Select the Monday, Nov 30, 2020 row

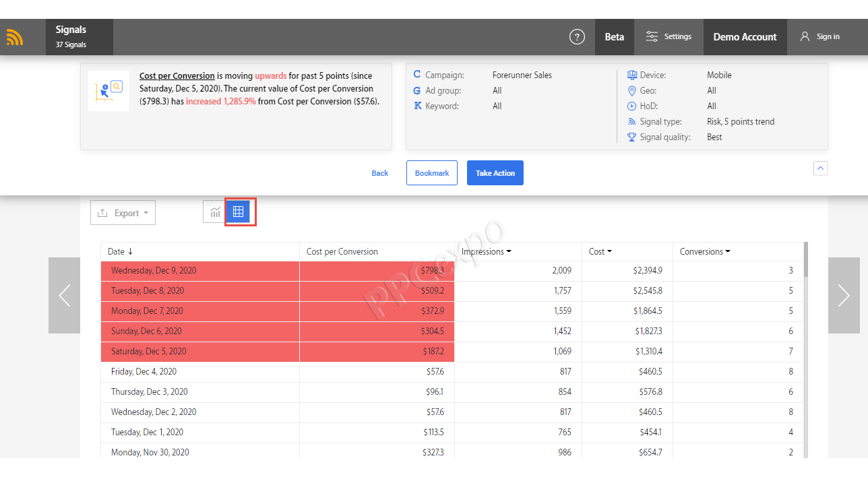point(452,451)
